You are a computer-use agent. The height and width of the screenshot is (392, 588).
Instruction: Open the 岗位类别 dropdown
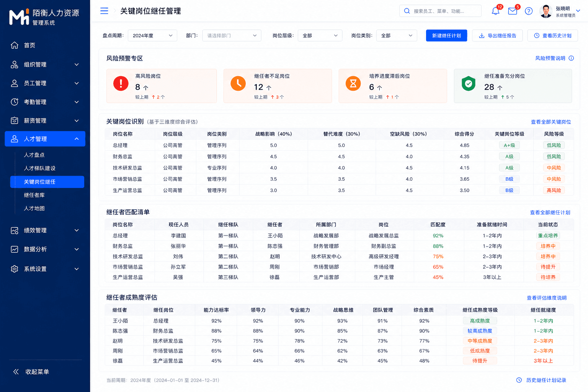point(396,36)
